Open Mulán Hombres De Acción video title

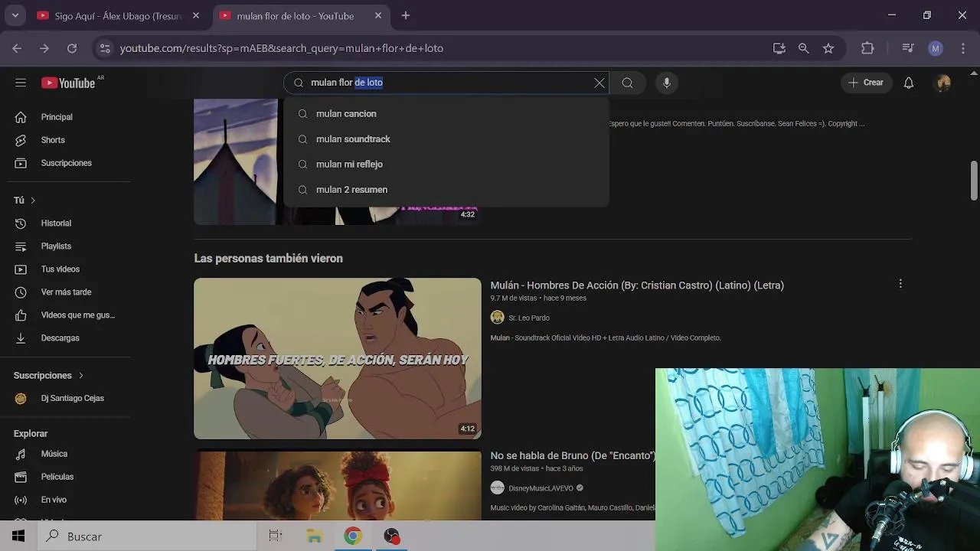637,285
